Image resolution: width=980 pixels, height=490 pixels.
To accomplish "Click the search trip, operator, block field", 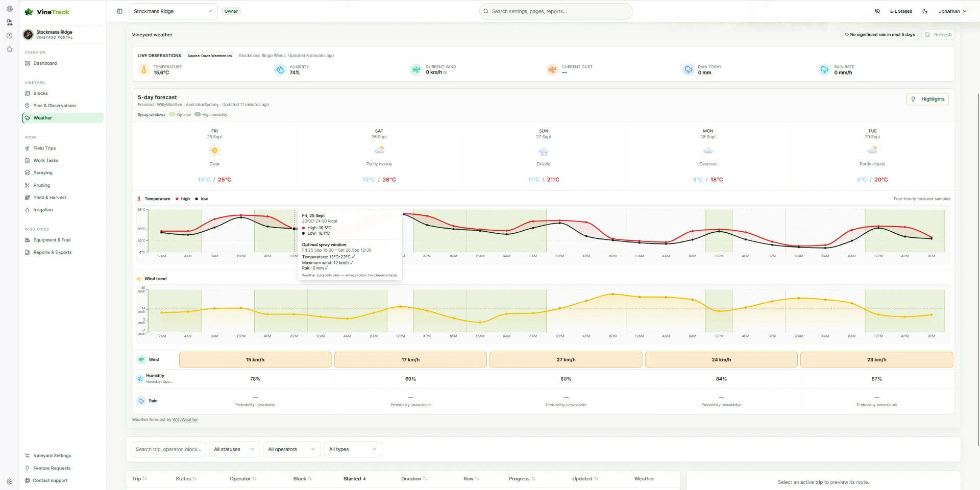I will [x=168, y=449].
